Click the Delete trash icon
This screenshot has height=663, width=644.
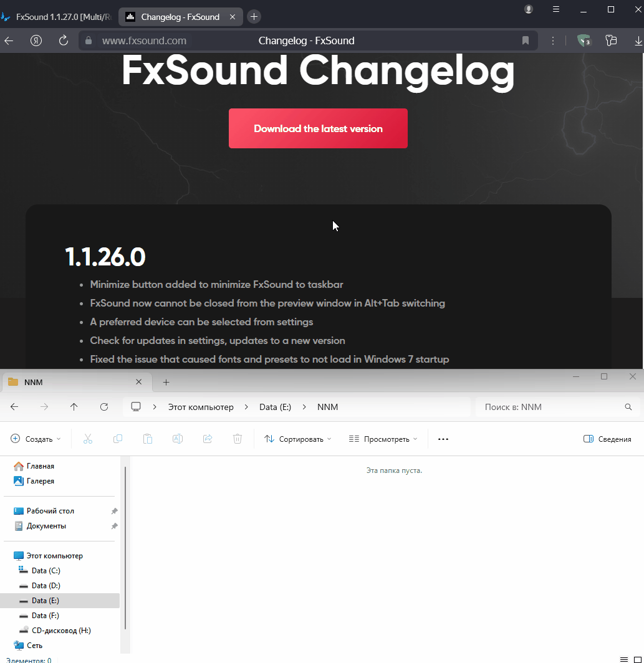[x=238, y=439]
